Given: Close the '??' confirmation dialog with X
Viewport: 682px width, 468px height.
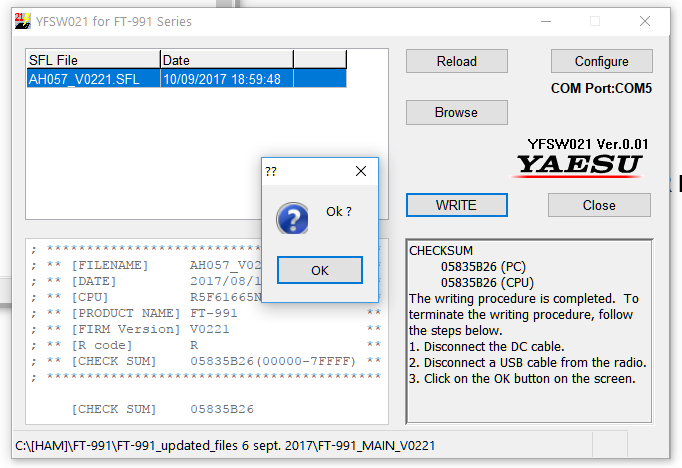Looking at the screenshot, I should tap(361, 172).
